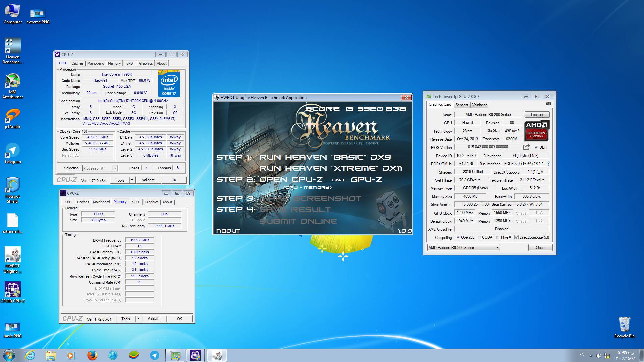Open Telegram desktop shortcut
The image size is (644, 362).
click(x=13, y=154)
